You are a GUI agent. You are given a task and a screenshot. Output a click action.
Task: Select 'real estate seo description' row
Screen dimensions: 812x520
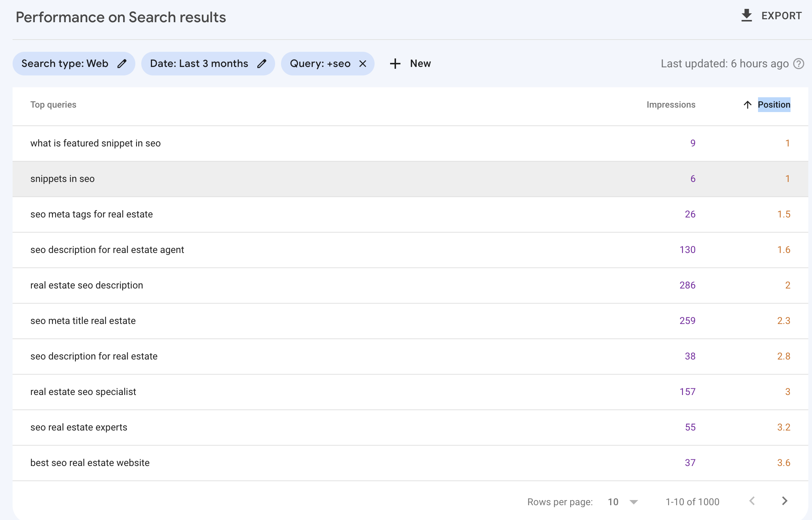coord(87,285)
